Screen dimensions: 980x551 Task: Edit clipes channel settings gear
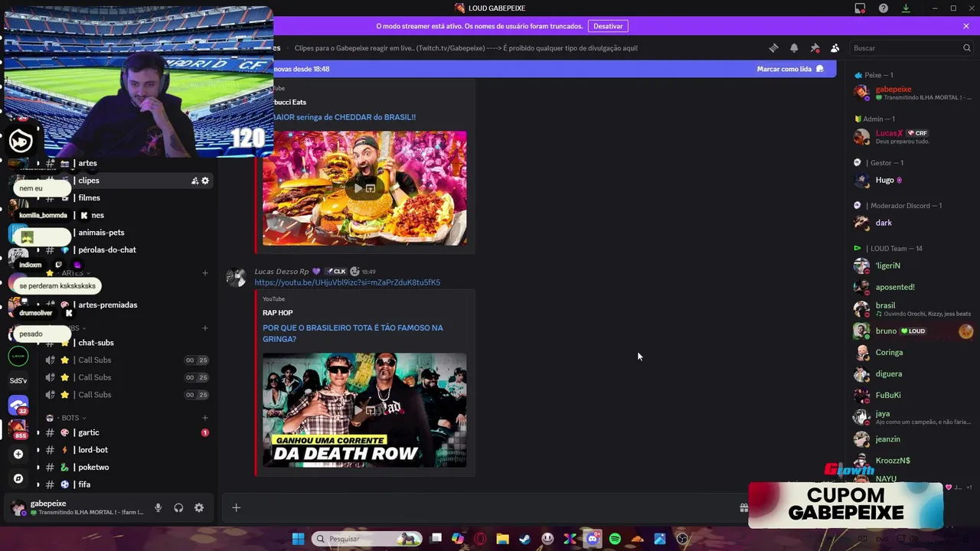205,181
